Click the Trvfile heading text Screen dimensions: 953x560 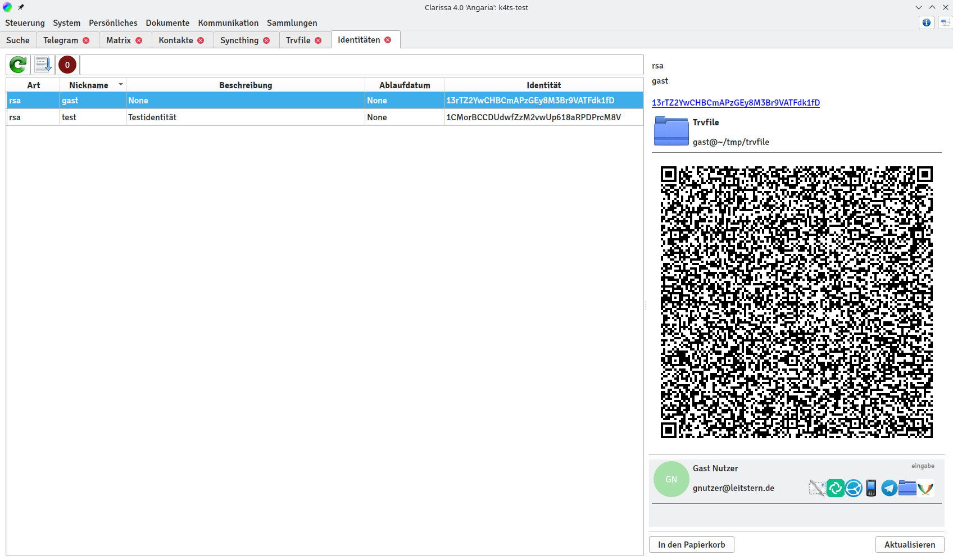click(x=706, y=122)
